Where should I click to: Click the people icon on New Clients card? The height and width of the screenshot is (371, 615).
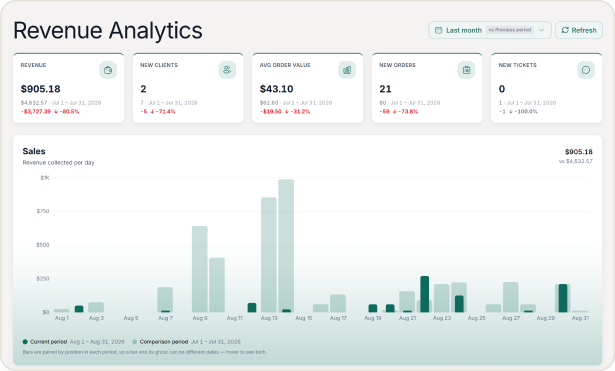227,70
